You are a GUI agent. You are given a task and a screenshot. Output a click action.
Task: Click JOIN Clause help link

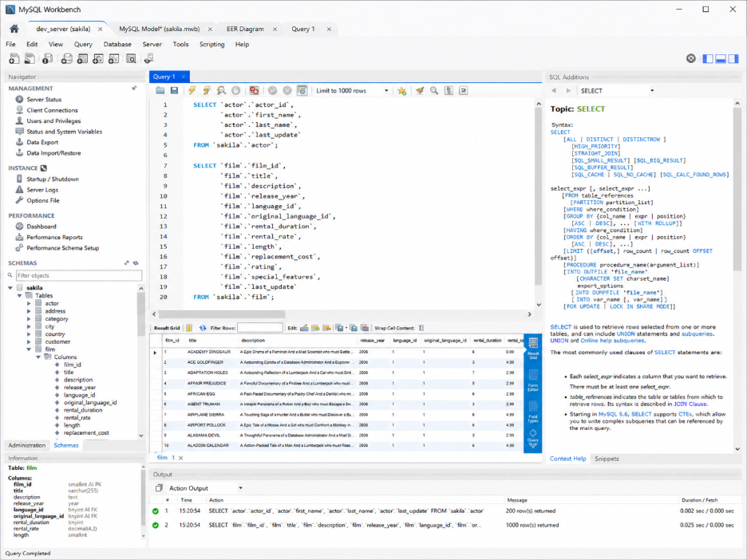tap(690, 404)
